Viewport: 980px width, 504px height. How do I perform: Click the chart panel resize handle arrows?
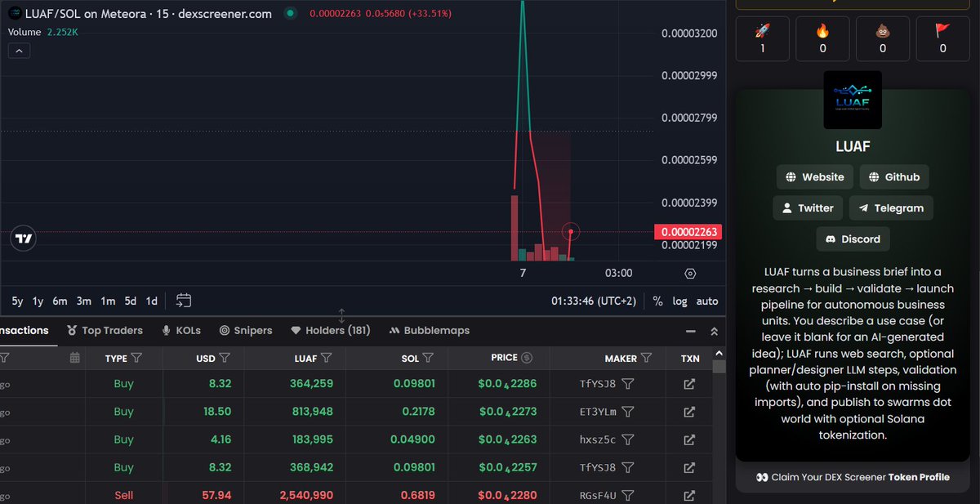pos(341,315)
